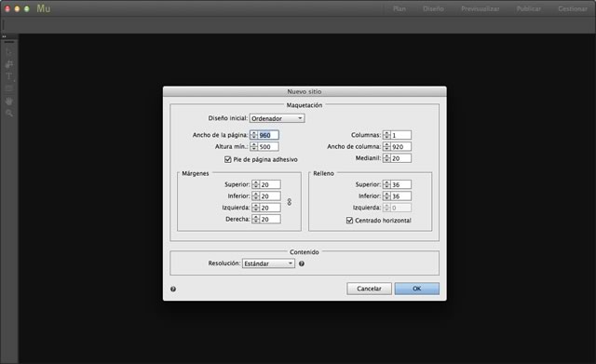Viewport: 596px width, 364px height.
Task: Collapse the toolbar with double-arrow icon
Action: point(4,36)
